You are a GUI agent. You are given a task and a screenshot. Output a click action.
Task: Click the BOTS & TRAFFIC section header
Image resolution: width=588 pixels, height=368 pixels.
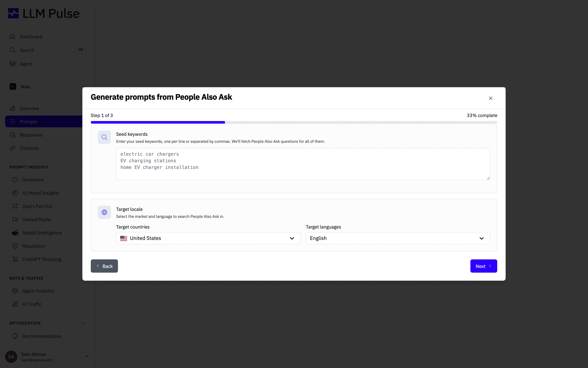point(26,278)
